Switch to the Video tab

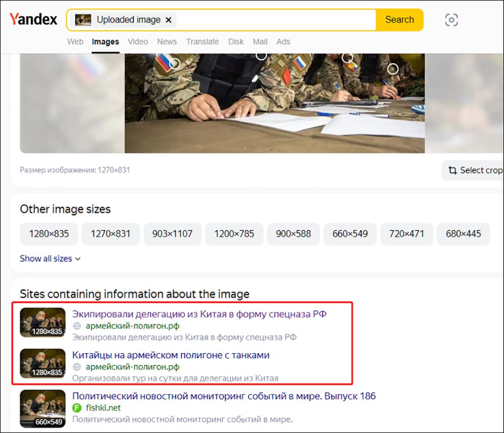pos(138,42)
